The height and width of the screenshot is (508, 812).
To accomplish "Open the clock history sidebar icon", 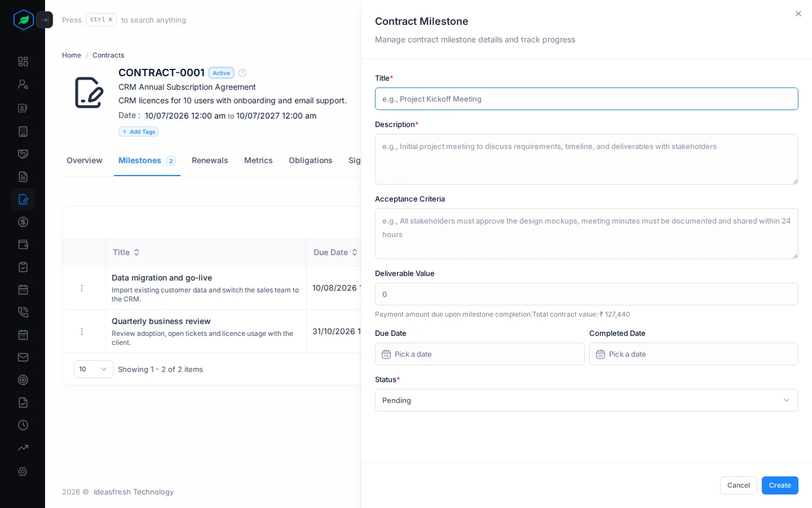I will [23, 425].
